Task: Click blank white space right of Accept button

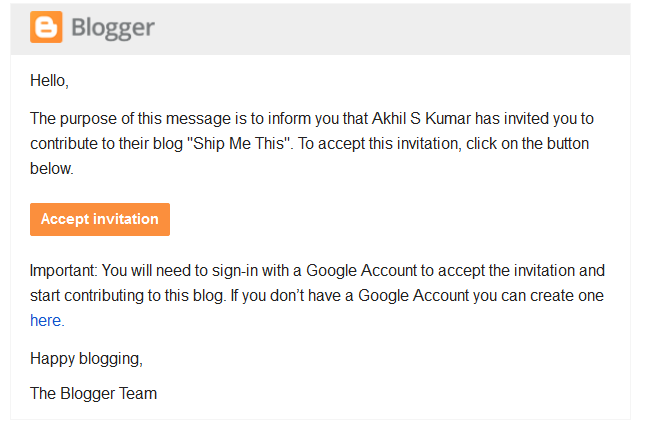Action: (400, 219)
